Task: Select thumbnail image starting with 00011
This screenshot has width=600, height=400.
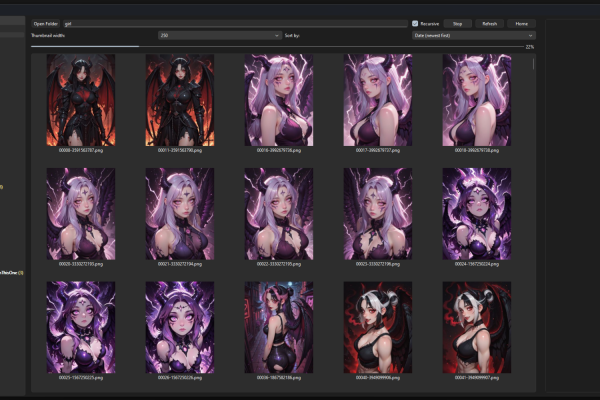Action: 180,100
